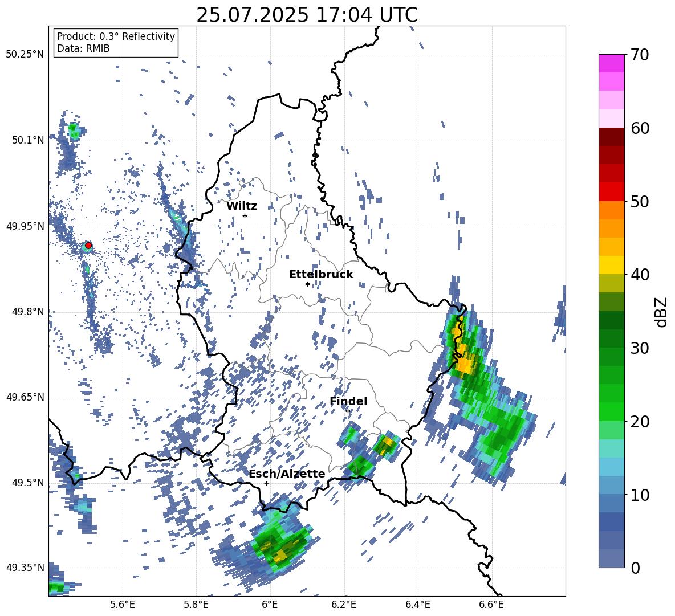Click the 20 dBZ colorbar tick label
Image resolution: width=675 pixels, height=616 pixels.
pyautogui.click(x=639, y=421)
